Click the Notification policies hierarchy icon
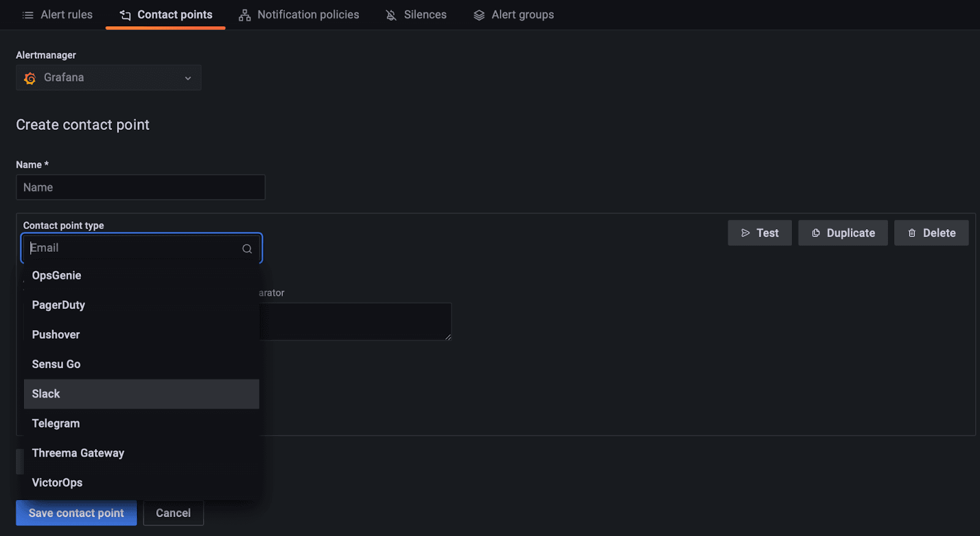The image size is (980, 536). (x=244, y=14)
